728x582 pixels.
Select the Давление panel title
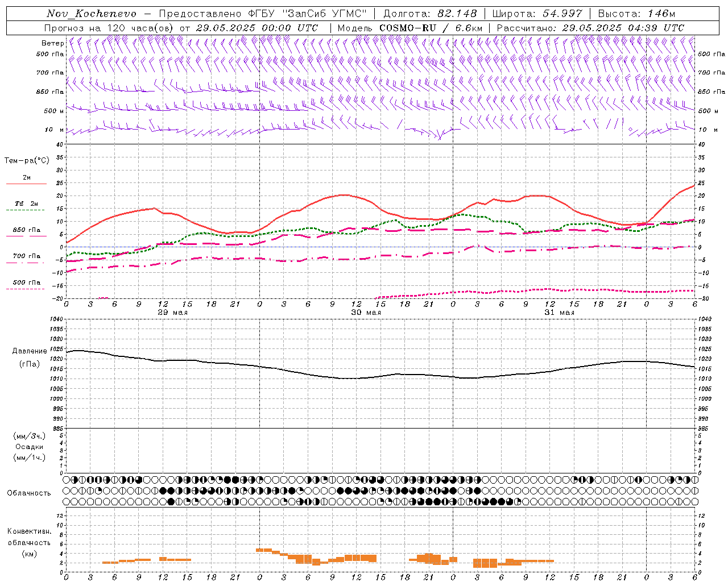pos(30,351)
